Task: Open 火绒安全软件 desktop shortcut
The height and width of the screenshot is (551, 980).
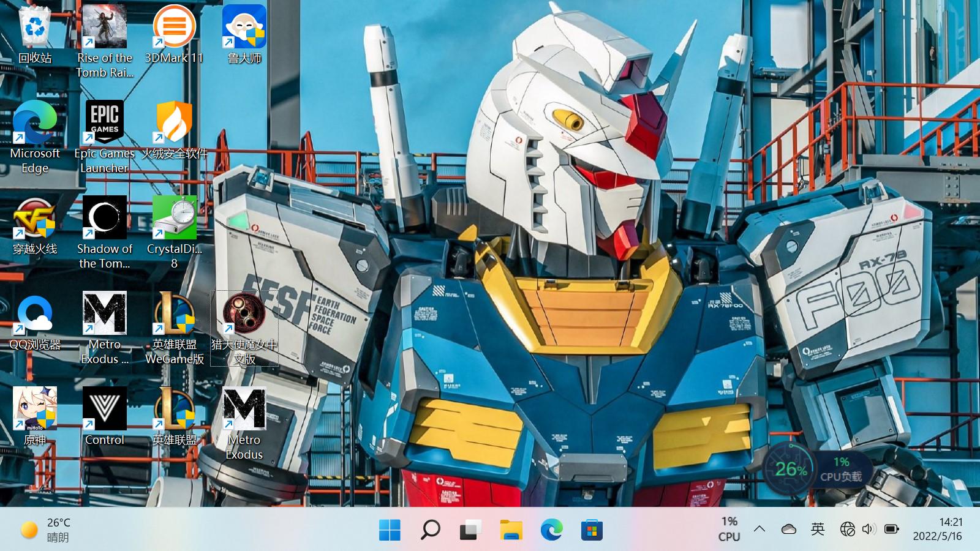Action: click(175, 129)
